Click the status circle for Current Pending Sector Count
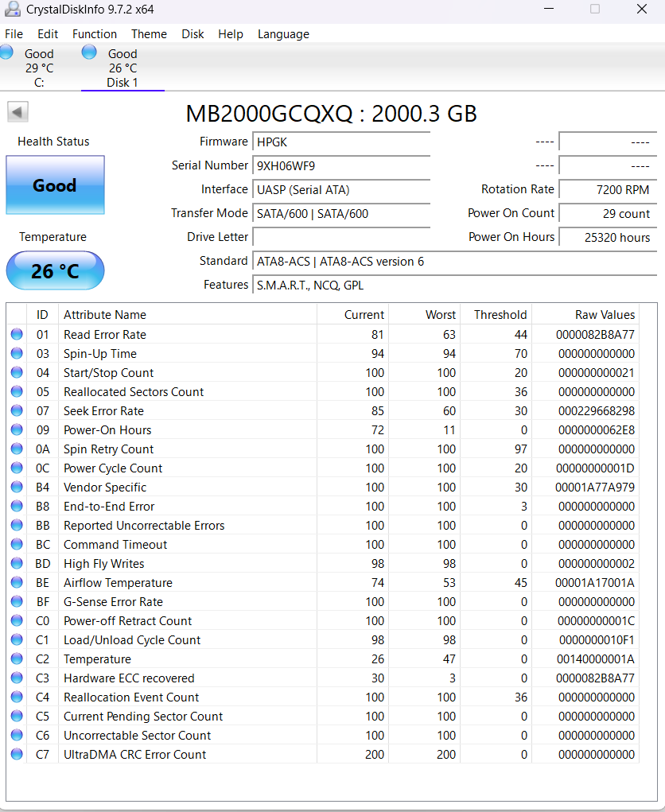 tap(17, 716)
